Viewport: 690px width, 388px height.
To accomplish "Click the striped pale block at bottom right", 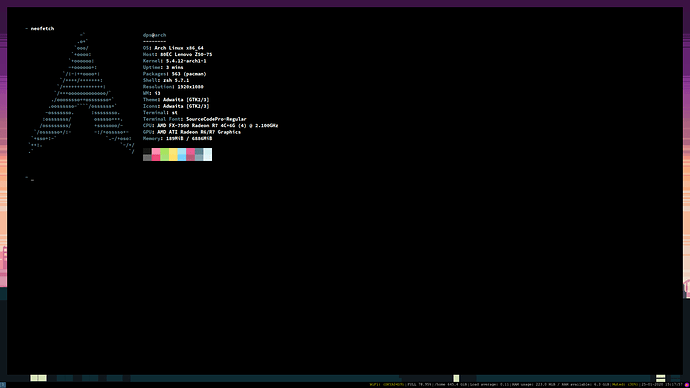I will pyautogui.click(x=661, y=378).
